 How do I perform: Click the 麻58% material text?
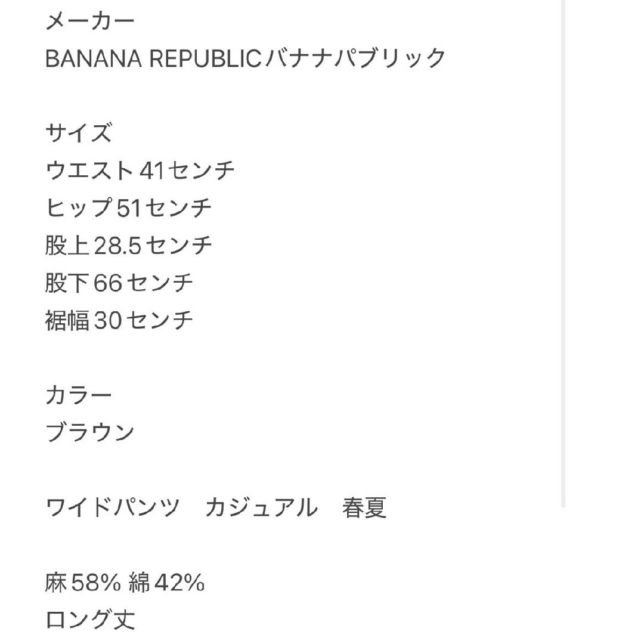click(x=83, y=583)
